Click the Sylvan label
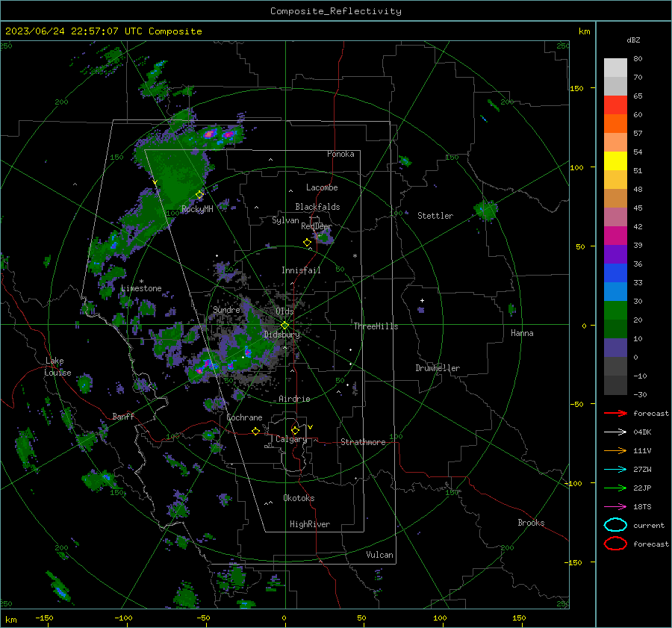Image resolution: width=672 pixels, height=628 pixels. click(x=285, y=220)
